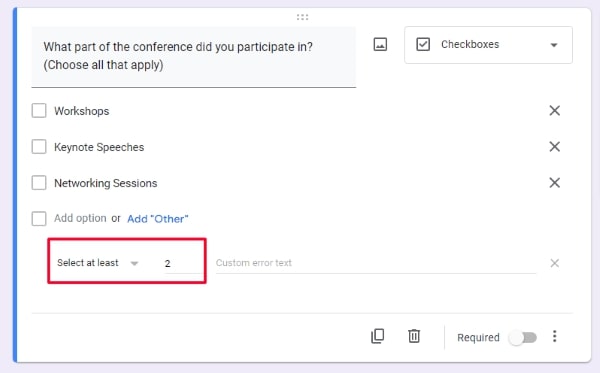Delete question with trash icon

coord(414,336)
